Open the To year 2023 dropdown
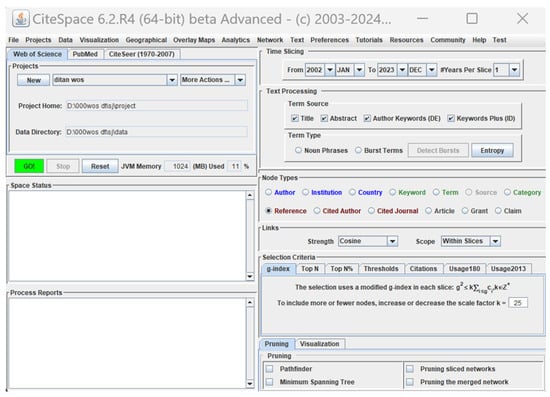The image size is (550, 397). point(402,70)
